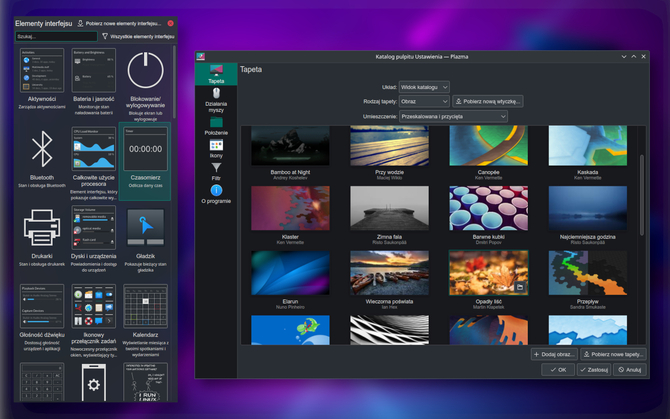Pick the Bluetooth widget icon
This screenshot has height=419, width=670.
42,149
